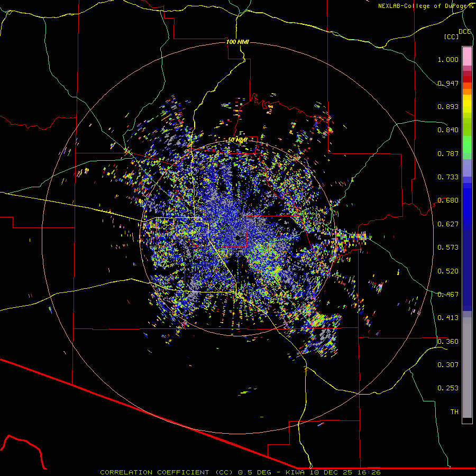476x476 pixels.
Task: Click the 0.573 legend value
Action: [x=448, y=248]
